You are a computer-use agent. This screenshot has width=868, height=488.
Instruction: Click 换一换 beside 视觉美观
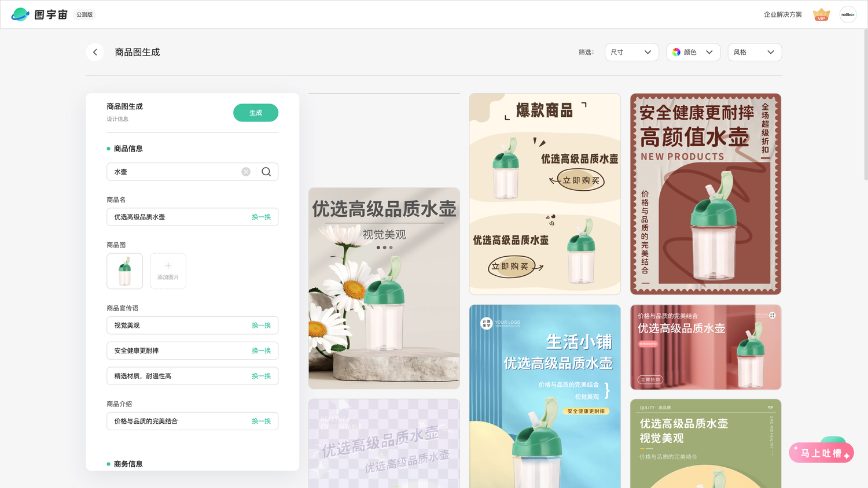coord(261,326)
